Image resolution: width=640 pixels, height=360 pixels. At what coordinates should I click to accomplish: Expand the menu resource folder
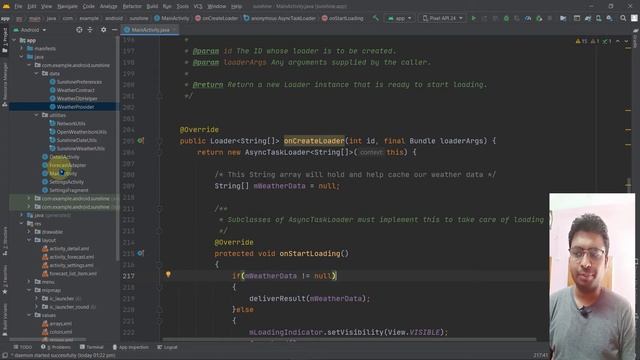pyautogui.click(x=29, y=282)
